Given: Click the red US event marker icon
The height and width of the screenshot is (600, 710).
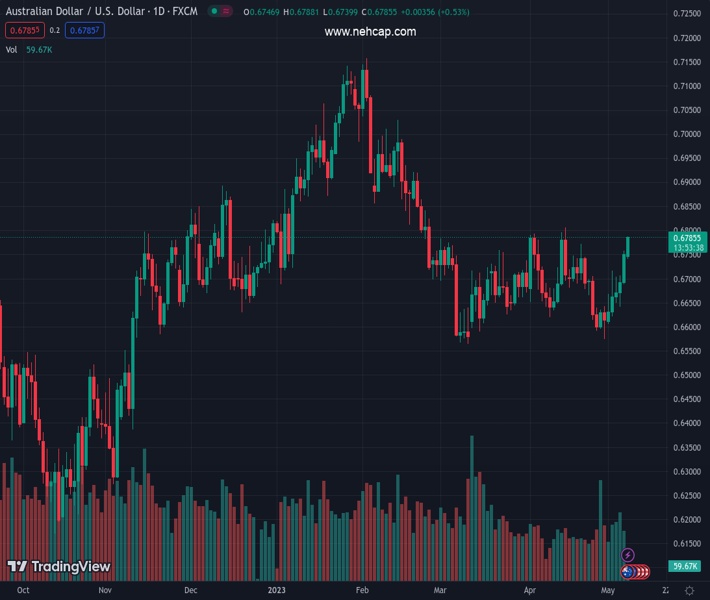Looking at the screenshot, I should [x=641, y=571].
